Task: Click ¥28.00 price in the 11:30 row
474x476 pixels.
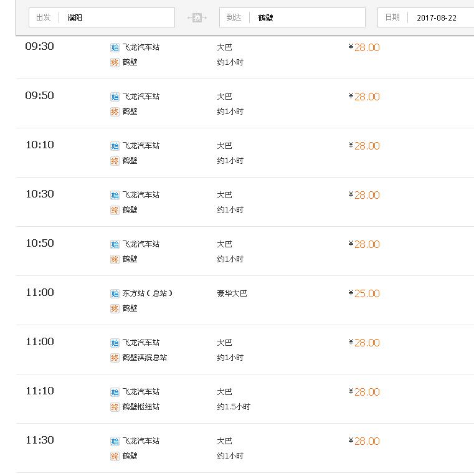Action: click(364, 441)
